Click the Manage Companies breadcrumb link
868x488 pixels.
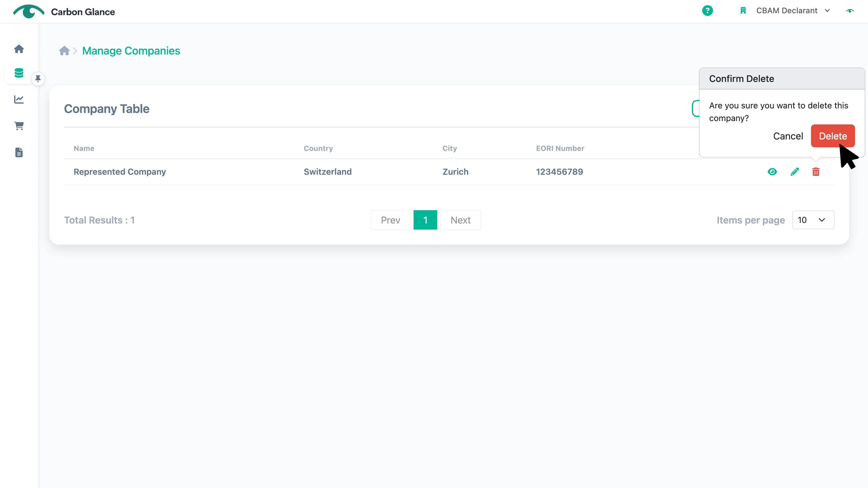click(131, 51)
